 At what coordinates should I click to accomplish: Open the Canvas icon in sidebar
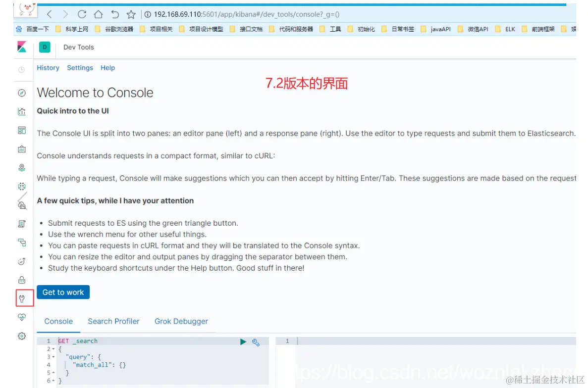coord(22,149)
